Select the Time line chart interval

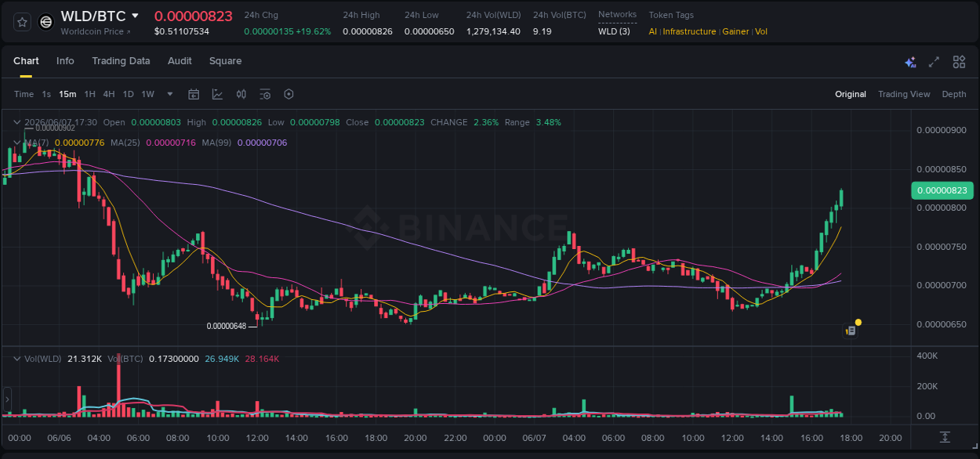tap(24, 94)
